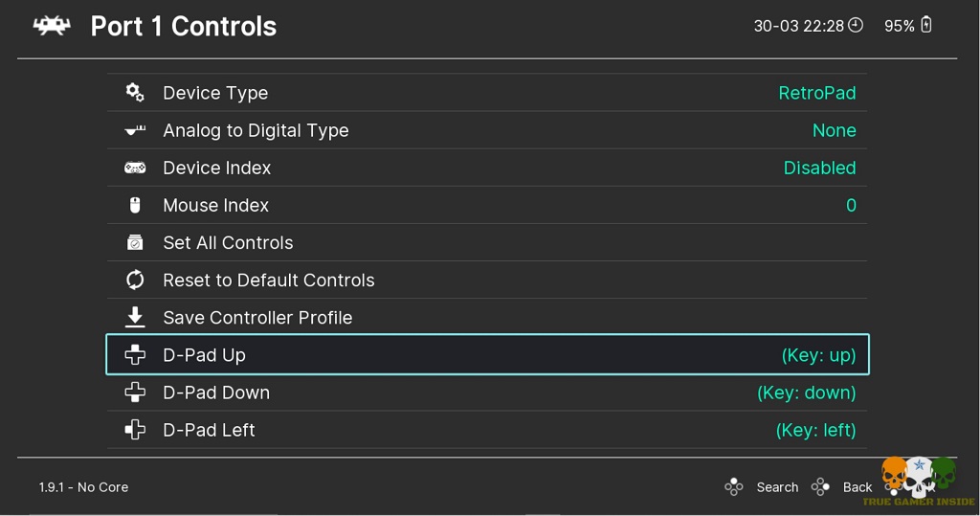The height and width of the screenshot is (516, 980).
Task: Select the Set All Controls entry
Action: click(x=228, y=242)
